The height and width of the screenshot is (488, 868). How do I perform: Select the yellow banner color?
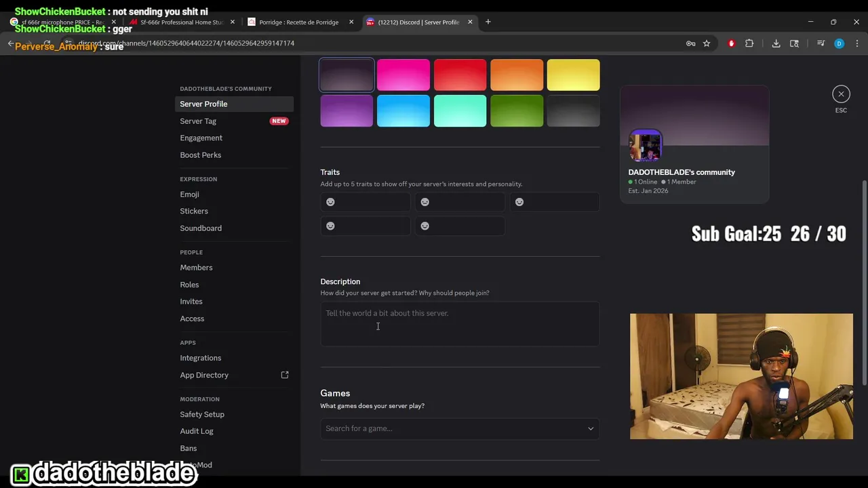(x=573, y=75)
